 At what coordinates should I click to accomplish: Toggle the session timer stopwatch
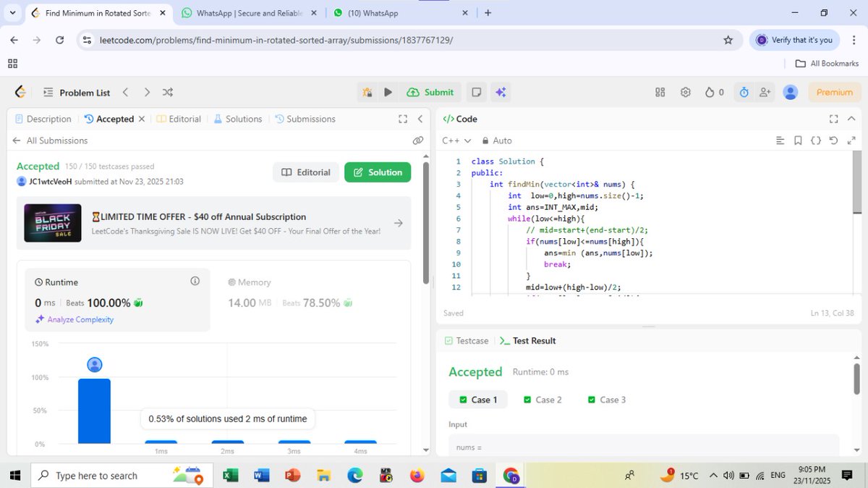(743, 92)
